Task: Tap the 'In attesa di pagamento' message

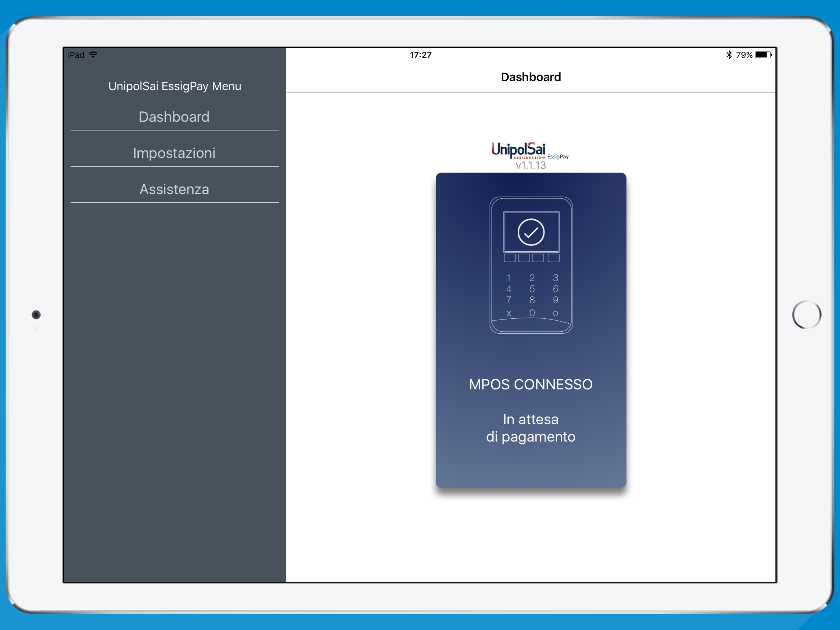Action: [530, 428]
